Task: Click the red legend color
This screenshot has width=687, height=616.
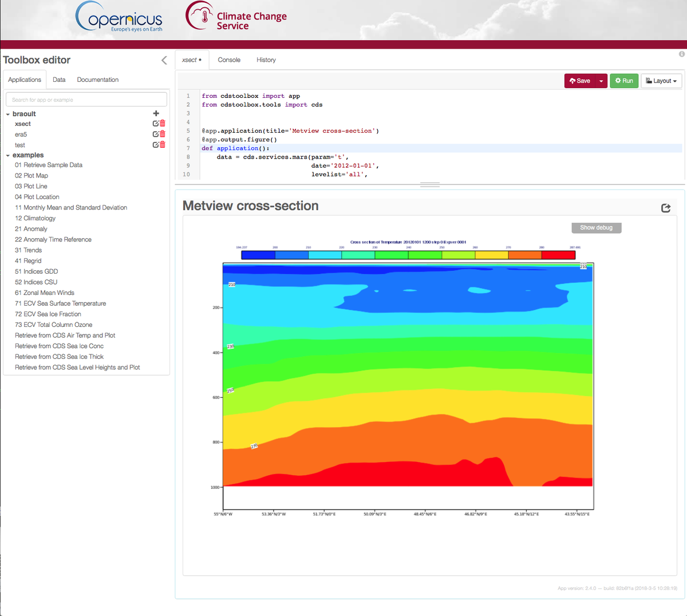Action: click(558, 255)
